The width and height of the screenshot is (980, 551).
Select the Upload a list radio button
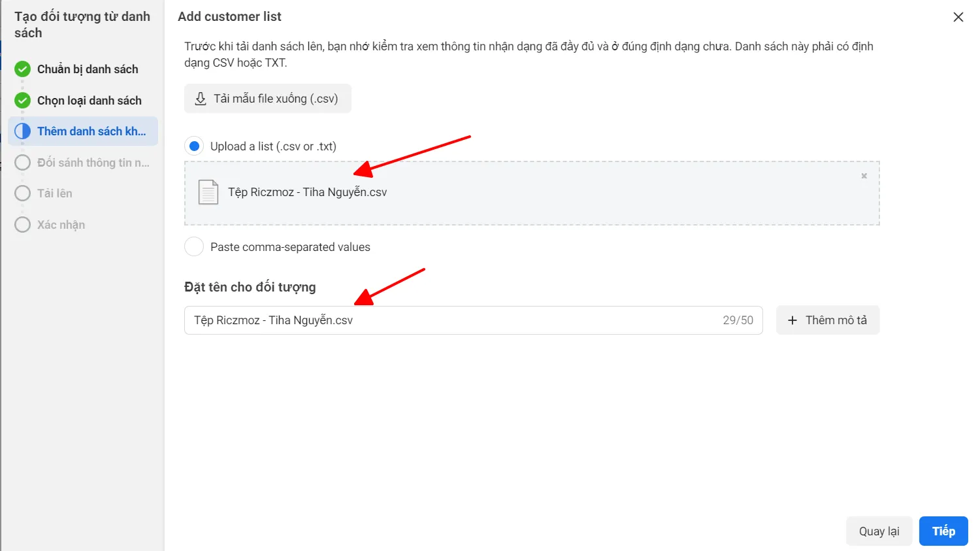(x=194, y=145)
